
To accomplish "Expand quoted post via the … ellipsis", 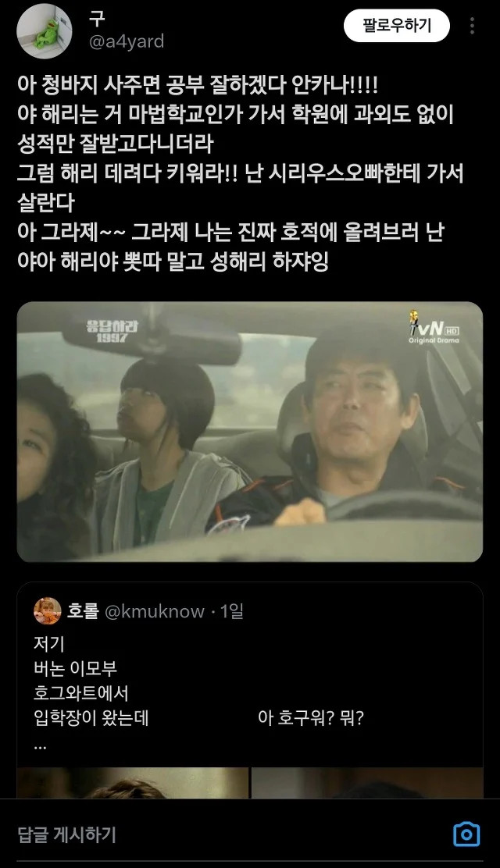I will point(40,745).
